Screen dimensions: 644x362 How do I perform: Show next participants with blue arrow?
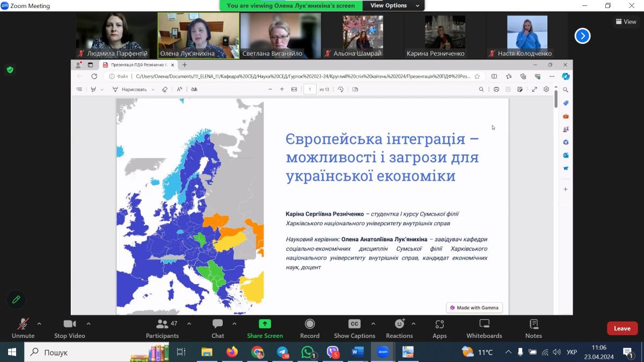pos(582,36)
